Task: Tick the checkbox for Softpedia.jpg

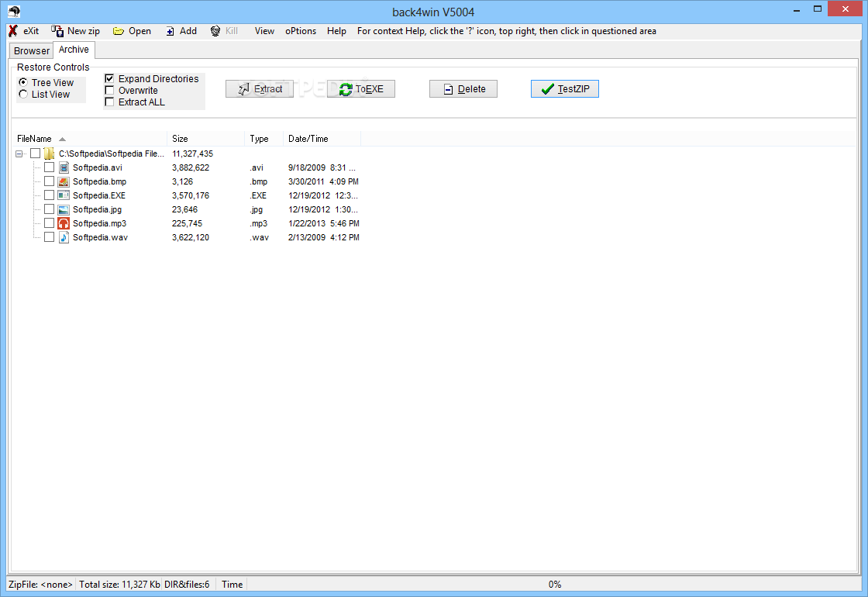Action: click(x=50, y=209)
